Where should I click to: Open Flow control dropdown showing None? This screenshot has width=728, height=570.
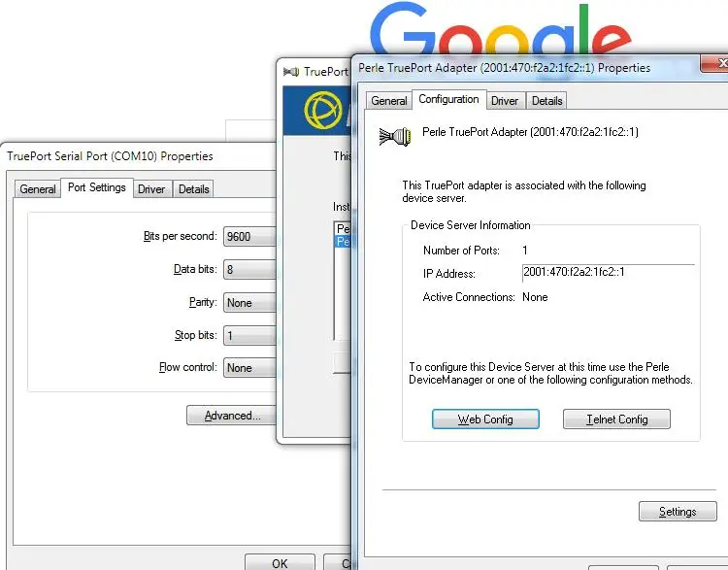pos(249,367)
